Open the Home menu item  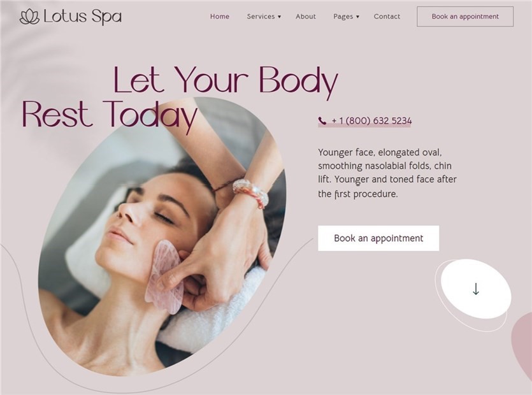pyautogui.click(x=220, y=17)
